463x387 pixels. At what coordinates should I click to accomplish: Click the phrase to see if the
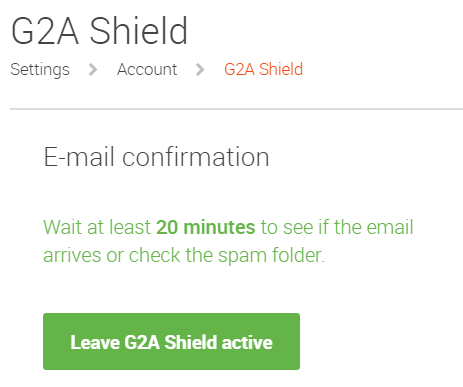click(311, 227)
